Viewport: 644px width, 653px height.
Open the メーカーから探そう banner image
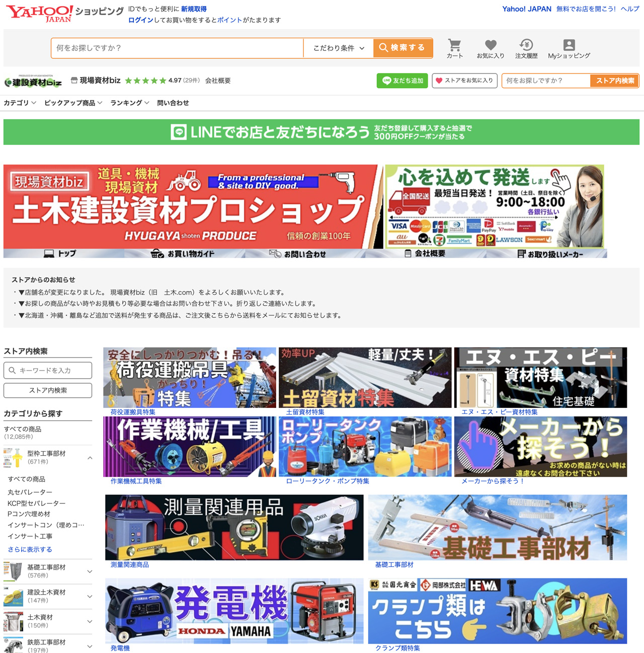click(540, 447)
